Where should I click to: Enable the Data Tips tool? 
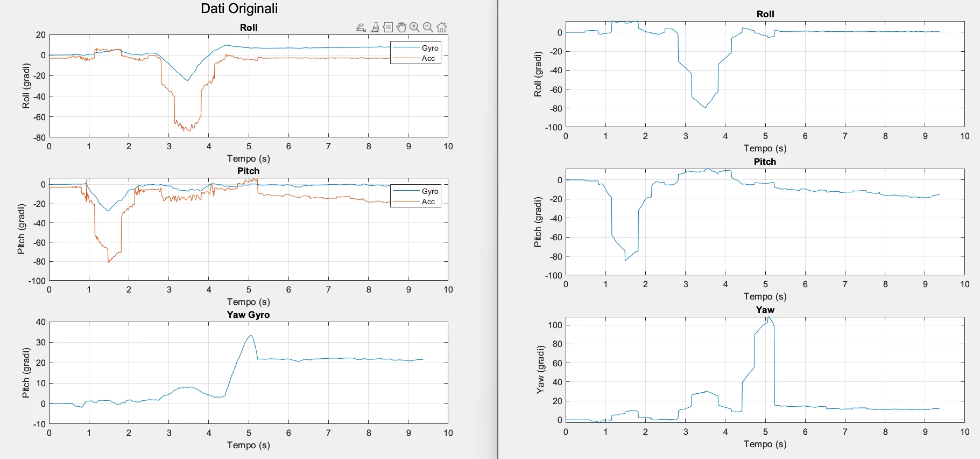pyautogui.click(x=388, y=27)
